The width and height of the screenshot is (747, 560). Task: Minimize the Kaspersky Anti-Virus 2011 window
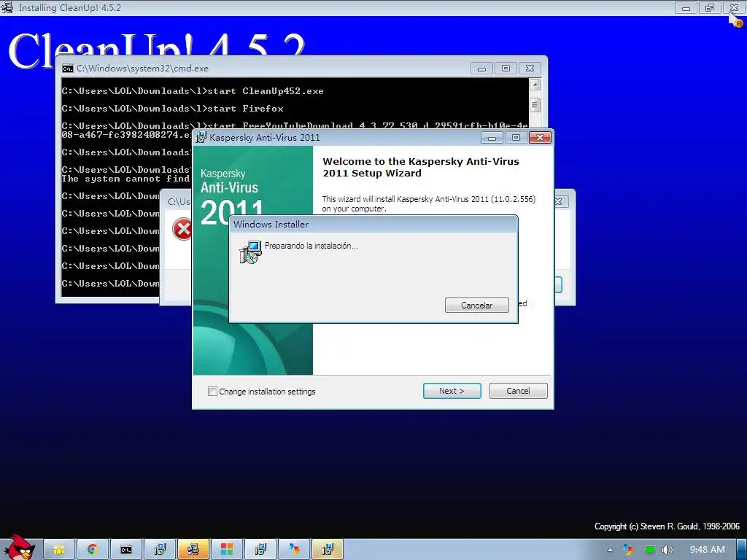point(492,138)
